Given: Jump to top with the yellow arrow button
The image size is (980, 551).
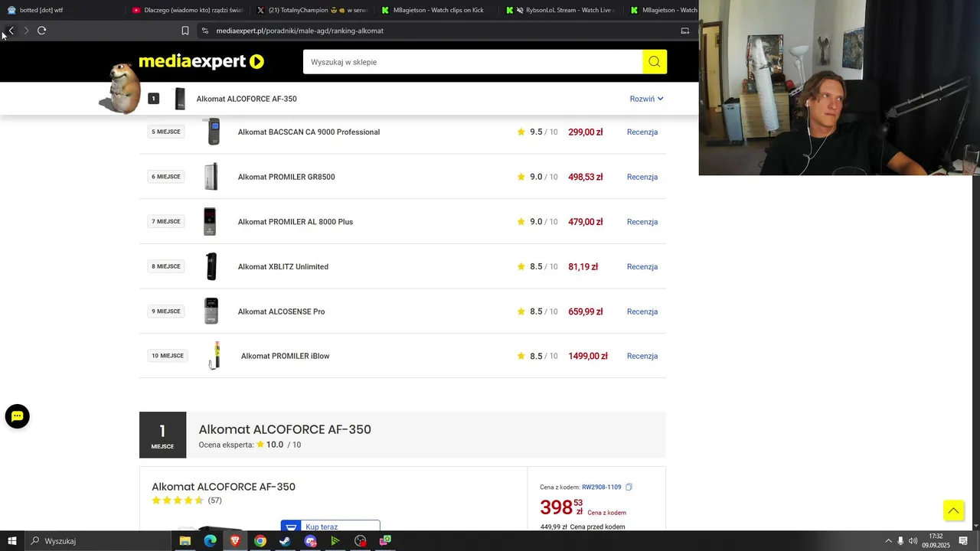Looking at the screenshot, I should coord(953,510).
